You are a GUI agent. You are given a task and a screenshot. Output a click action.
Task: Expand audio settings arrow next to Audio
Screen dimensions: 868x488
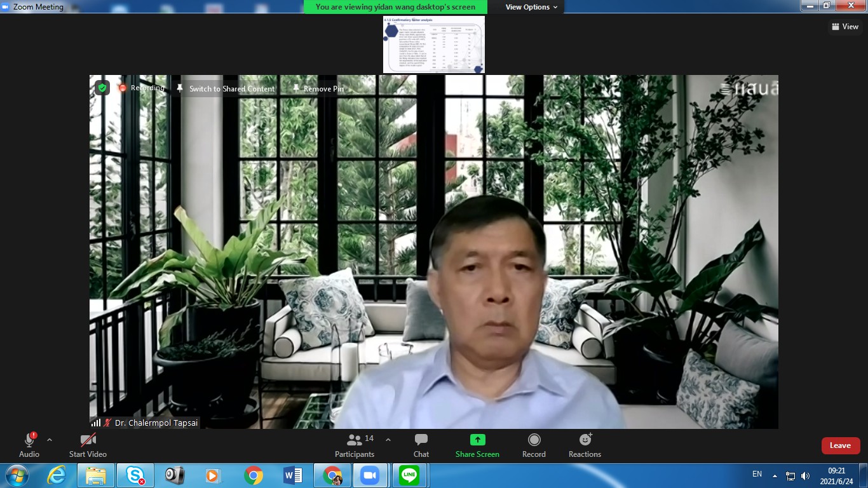[x=50, y=440]
